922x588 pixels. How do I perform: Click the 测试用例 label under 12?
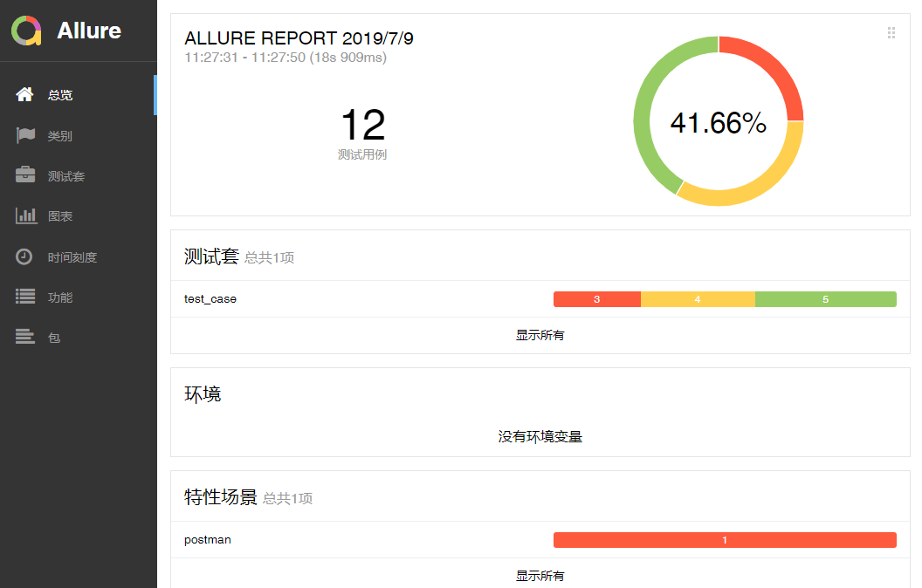pos(362,154)
